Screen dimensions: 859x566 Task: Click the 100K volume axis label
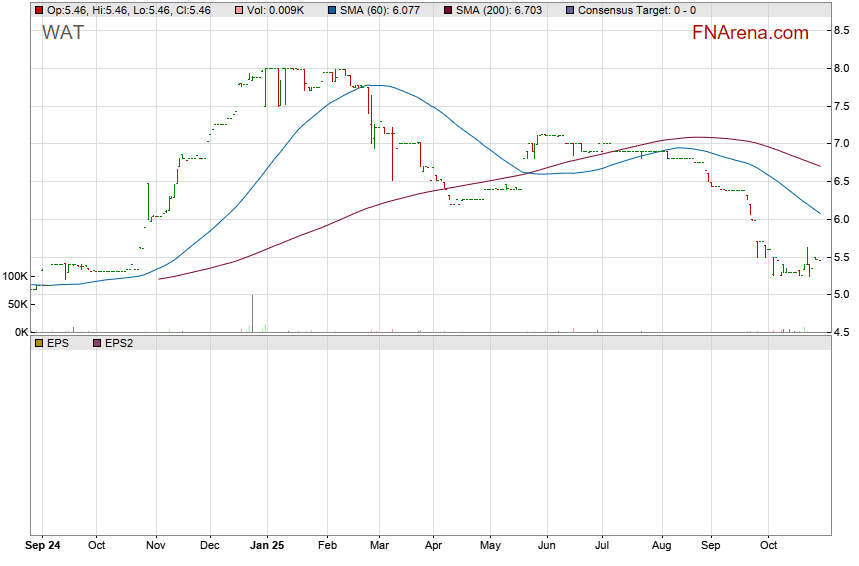(14, 276)
